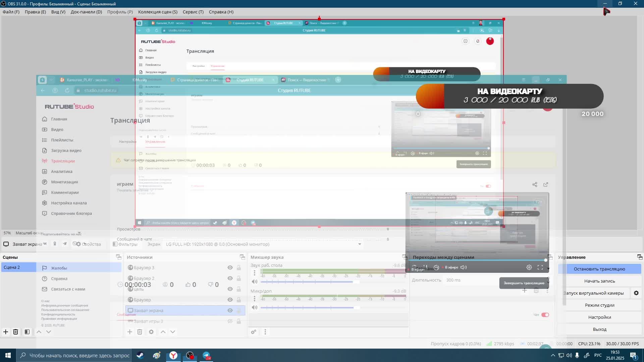Open advanced audio properties gear in mixer
This screenshot has width=644, height=362.
254,332
